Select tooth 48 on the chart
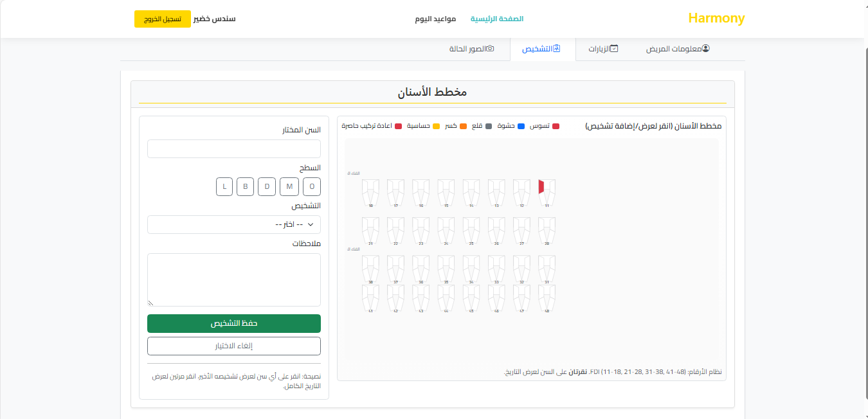 pyautogui.click(x=547, y=297)
